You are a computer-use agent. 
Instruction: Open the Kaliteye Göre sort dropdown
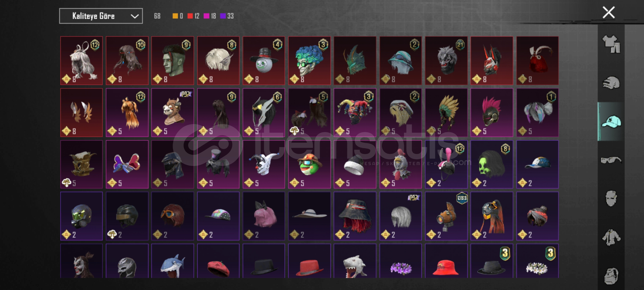[101, 16]
